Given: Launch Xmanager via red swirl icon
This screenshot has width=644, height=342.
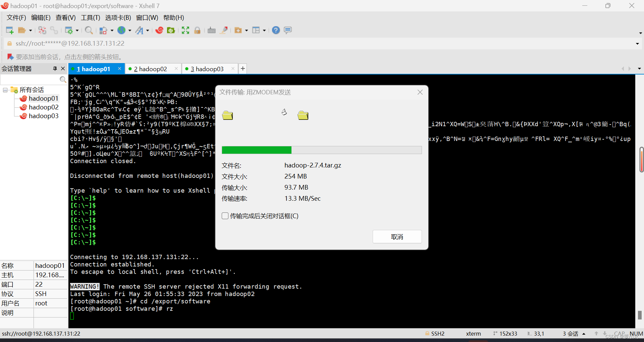Looking at the screenshot, I should pyautogui.click(x=159, y=30).
